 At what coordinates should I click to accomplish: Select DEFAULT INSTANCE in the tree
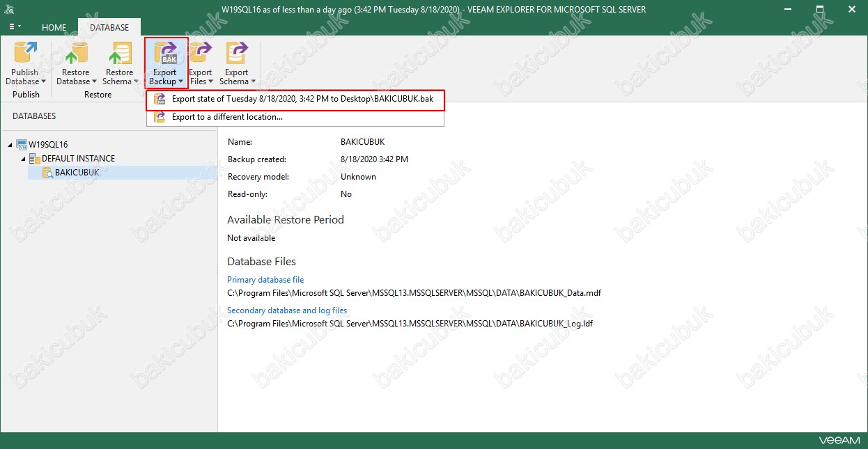click(x=78, y=159)
